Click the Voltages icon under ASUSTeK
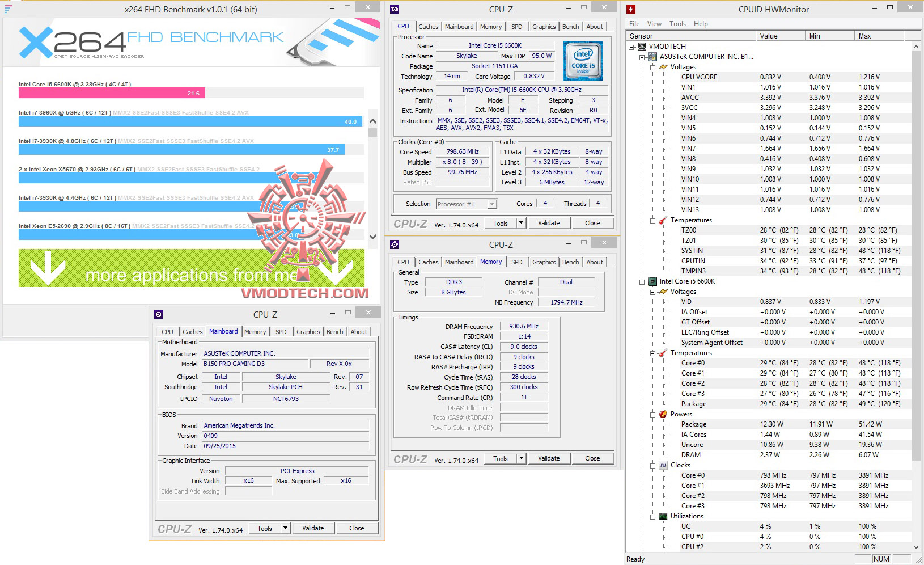Viewport: 924px width, 565px height. 663,67
